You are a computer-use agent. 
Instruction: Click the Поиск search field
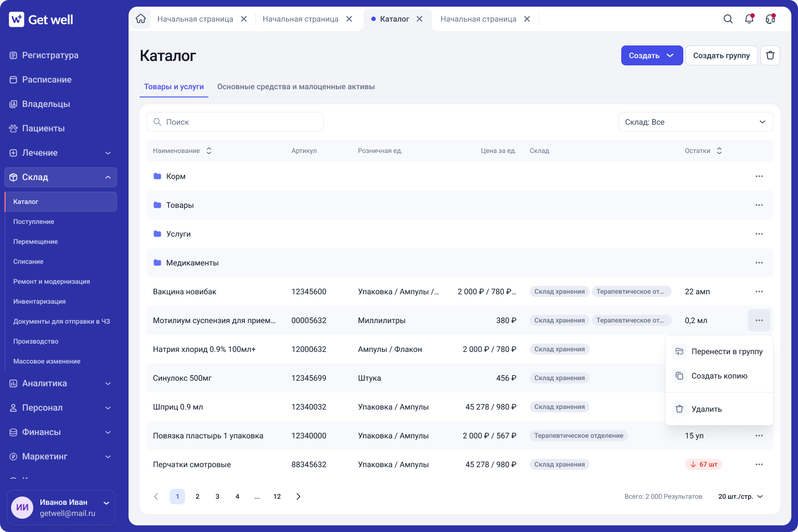(235, 122)
